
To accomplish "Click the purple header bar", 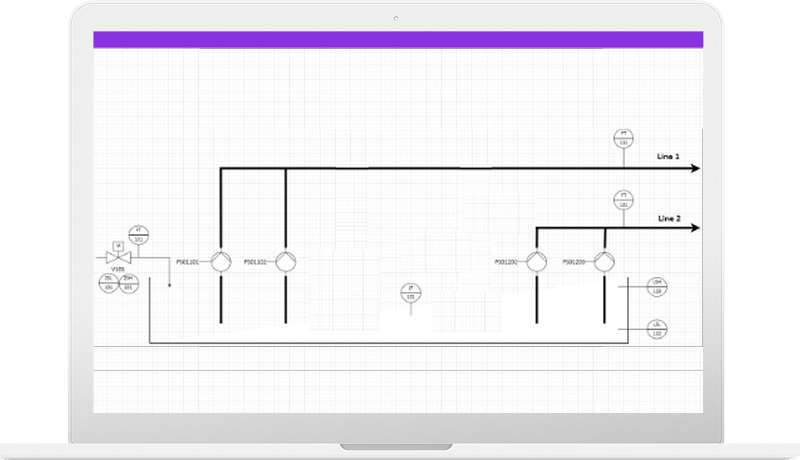I will [398, 39].
